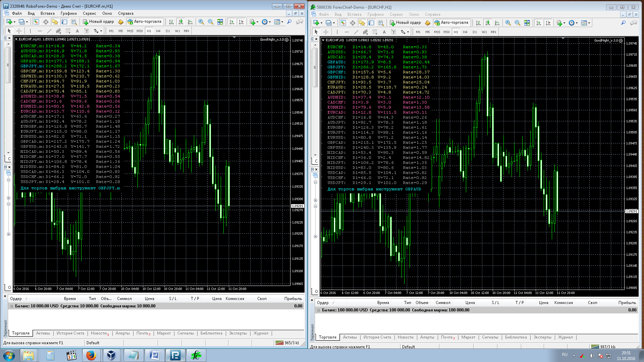Open Файл menu in RoboForex window
This screenshot has height=362, width=644.
pos(17,13)
